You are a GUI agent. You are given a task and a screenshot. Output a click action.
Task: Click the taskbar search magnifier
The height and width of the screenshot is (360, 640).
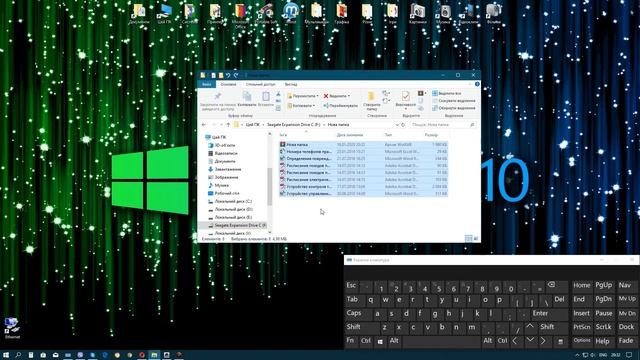click(x=18, y=355)
